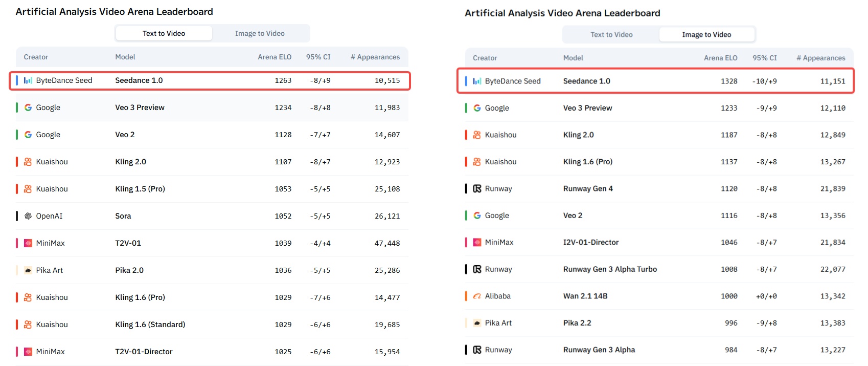Click appearances value 47,448
The image size is (868, 366).
tap(387, 243)
